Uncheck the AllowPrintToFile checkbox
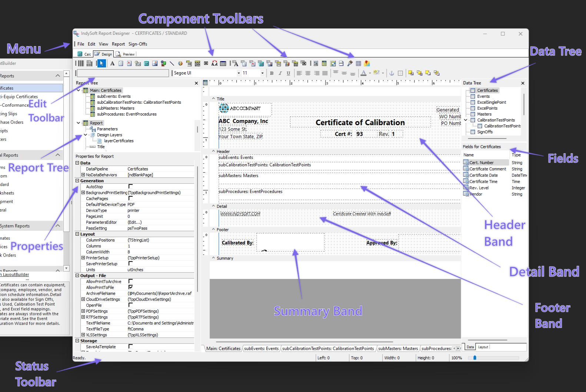586x392 pixels. tap(130, 287)
